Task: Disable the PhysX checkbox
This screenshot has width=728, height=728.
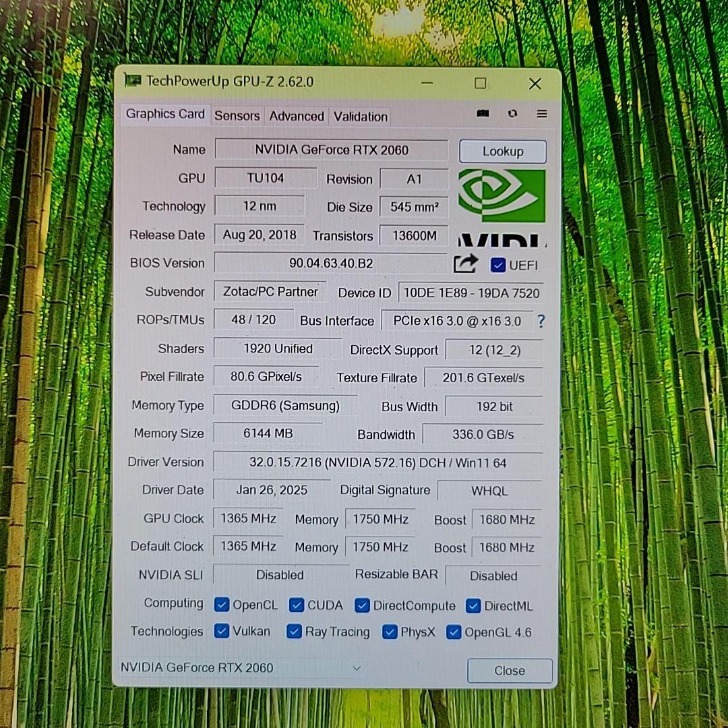Action: (390, 631)
